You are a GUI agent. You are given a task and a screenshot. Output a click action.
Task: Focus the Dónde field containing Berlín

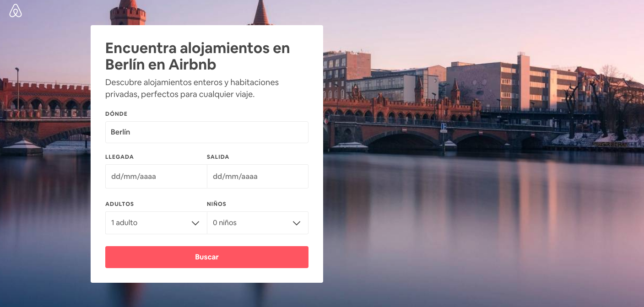(207, 132)
